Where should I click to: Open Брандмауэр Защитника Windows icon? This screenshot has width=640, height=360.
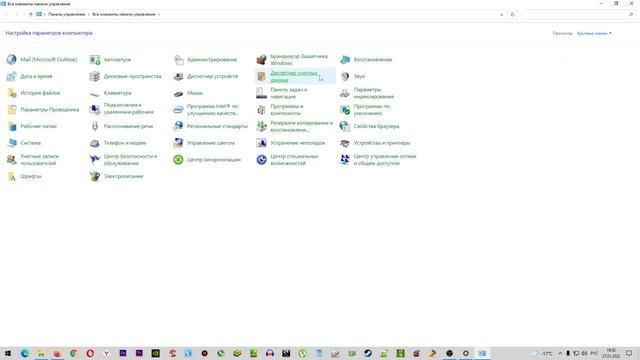[x=262, y=60]
